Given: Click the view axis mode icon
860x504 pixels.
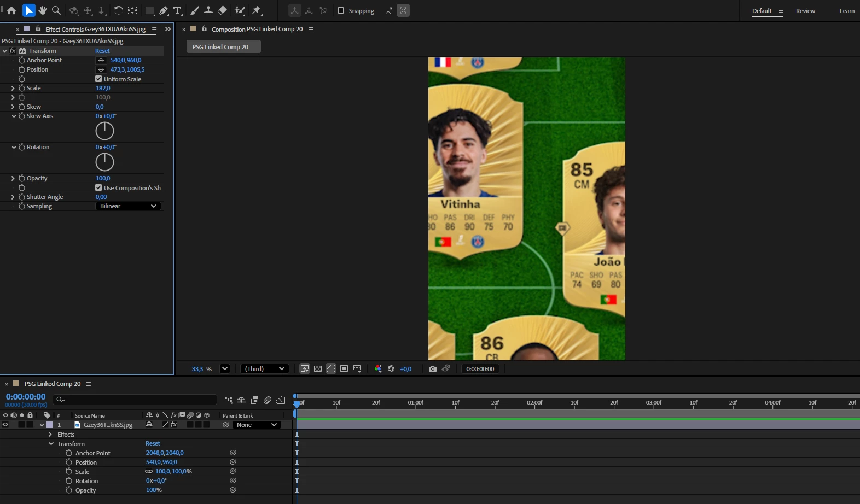Looking at the screenshot, I should pos(323,10).
